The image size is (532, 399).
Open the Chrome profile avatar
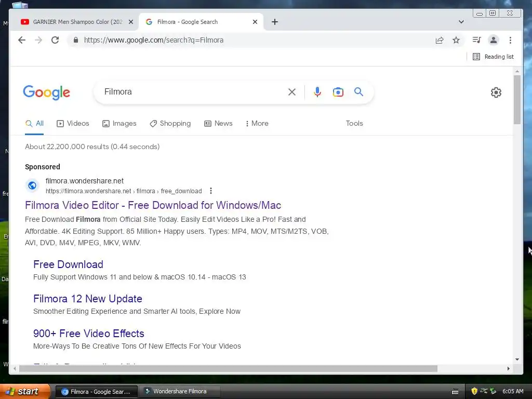pyautogui.click(x=494, y=40)
